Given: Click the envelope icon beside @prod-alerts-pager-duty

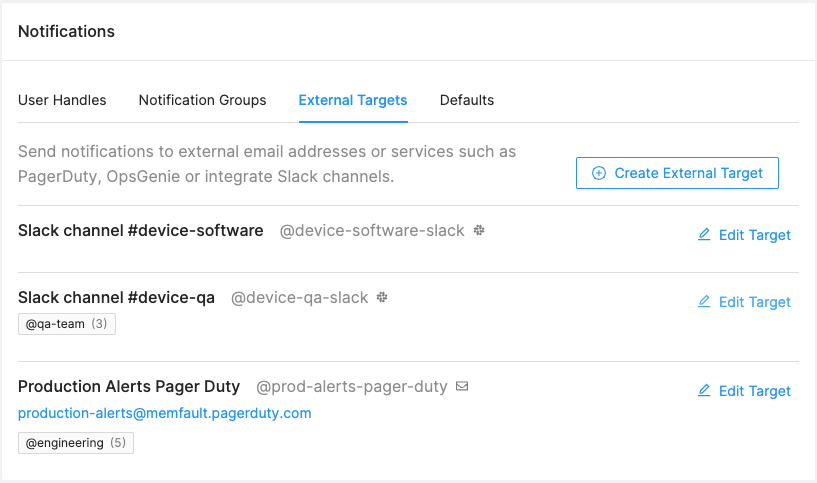Looking at the screenshot, I should click(462, 386).
